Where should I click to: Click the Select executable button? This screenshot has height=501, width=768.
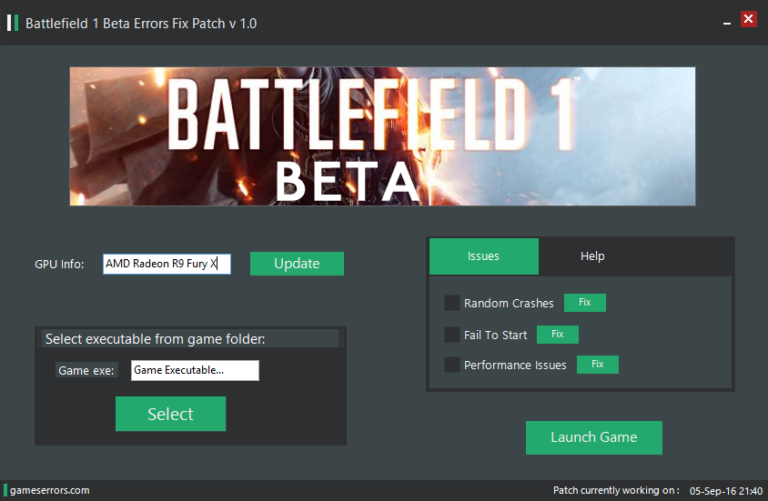[170, 414]
